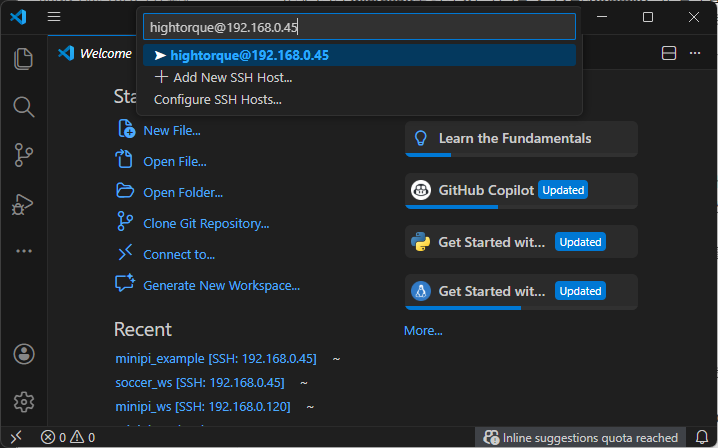The width and height of the screenshot is (718, 448).
Task: Click Updated badge on GitHub Copilot card
Action: [563, 190]
